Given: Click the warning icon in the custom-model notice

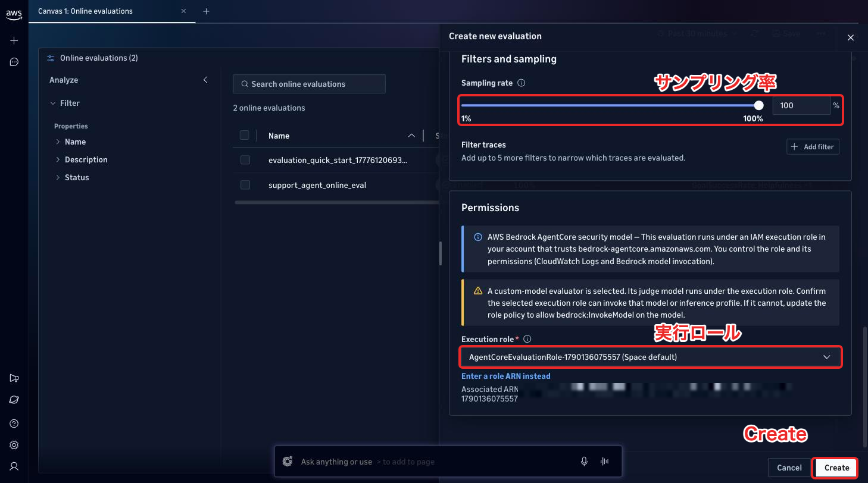Looking at the screenshot, I should point(477,291).
